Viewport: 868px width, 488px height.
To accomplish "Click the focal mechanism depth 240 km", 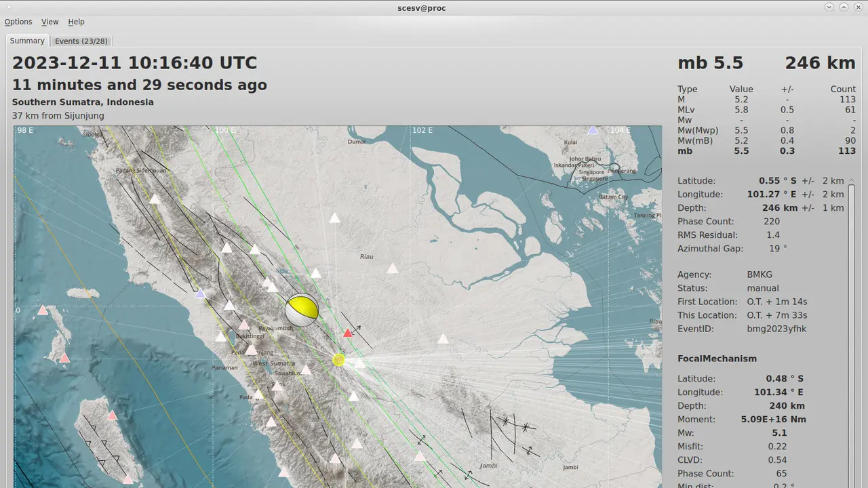I will pos(787,406).
